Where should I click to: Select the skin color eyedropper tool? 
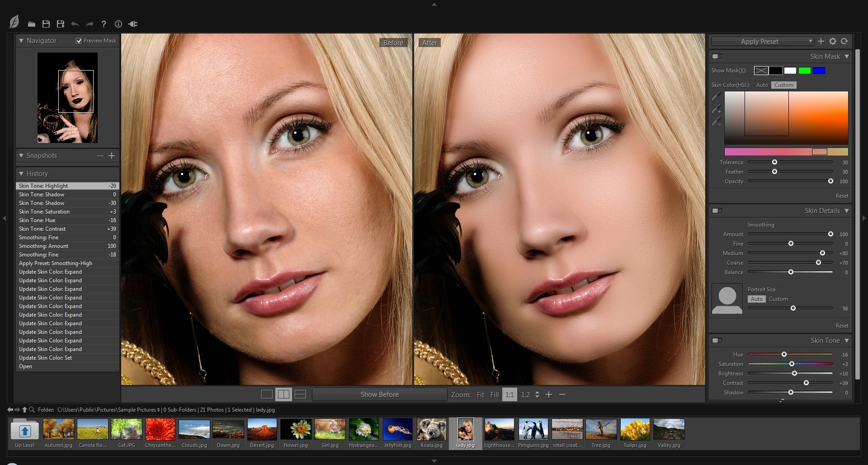point(717,96)
